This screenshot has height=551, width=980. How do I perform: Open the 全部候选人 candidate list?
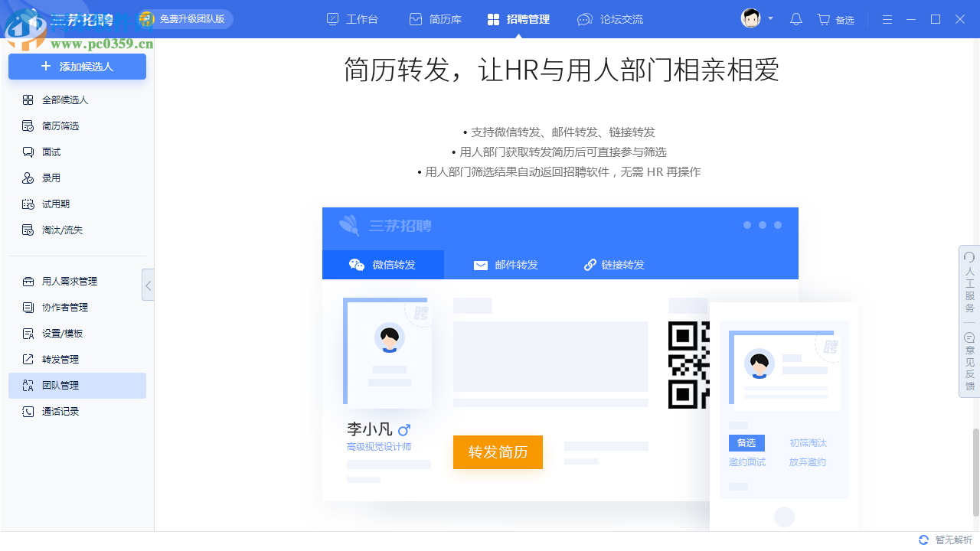click(x=66, y=99)
